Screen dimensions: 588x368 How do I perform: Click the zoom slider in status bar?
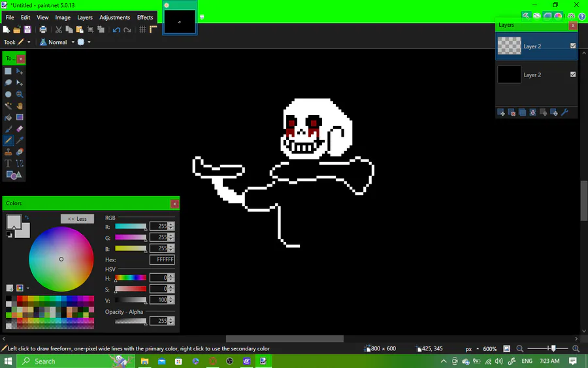547,348
